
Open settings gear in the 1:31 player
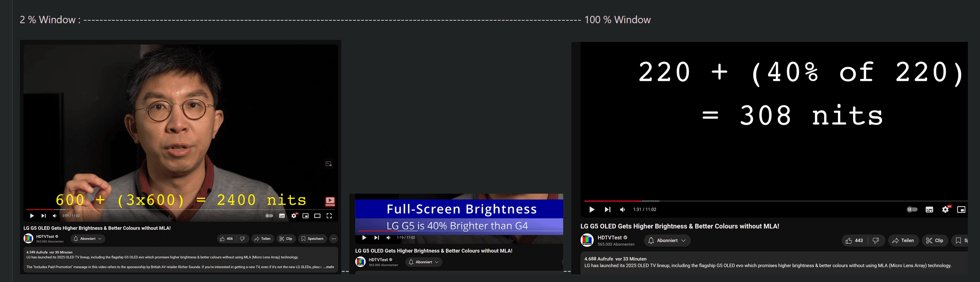946,210
